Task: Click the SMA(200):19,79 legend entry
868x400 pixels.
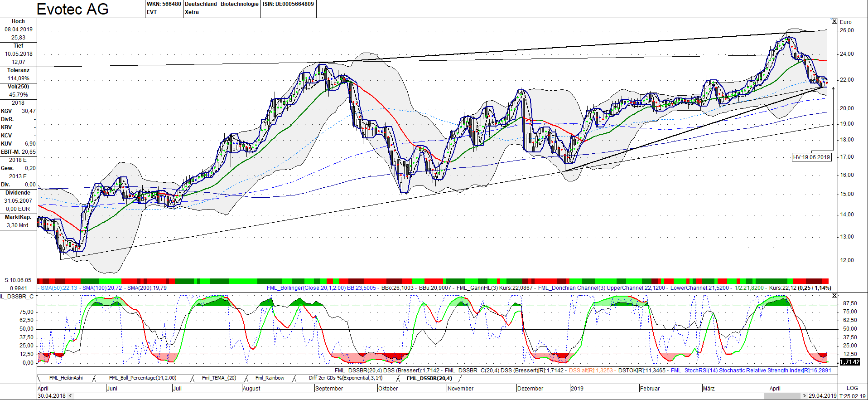Action: (147, 288)
